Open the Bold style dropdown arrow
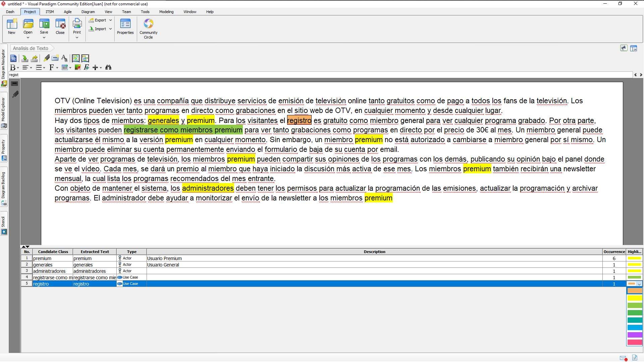This screenshot has height=362, width=644. pyautogui.click(x=18, y=68)
